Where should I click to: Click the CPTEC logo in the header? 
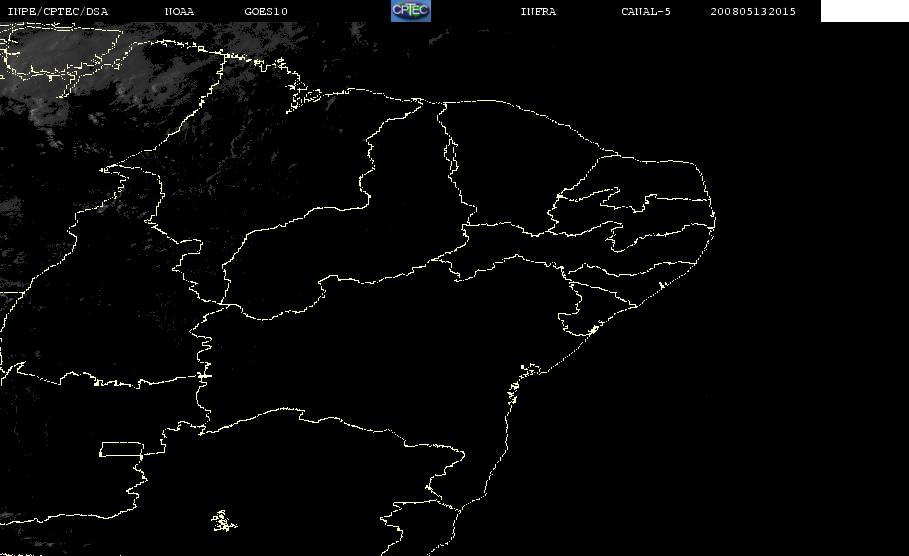coord(410,11)
